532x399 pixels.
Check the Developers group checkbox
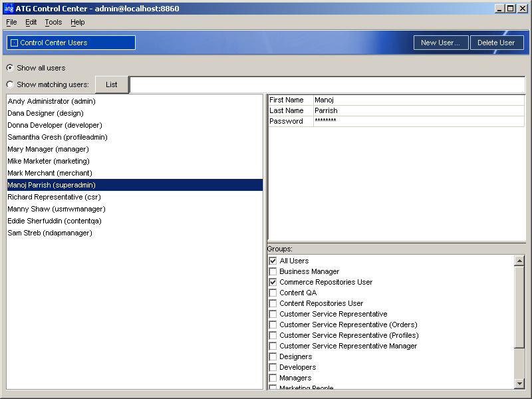tap(273, 367)
